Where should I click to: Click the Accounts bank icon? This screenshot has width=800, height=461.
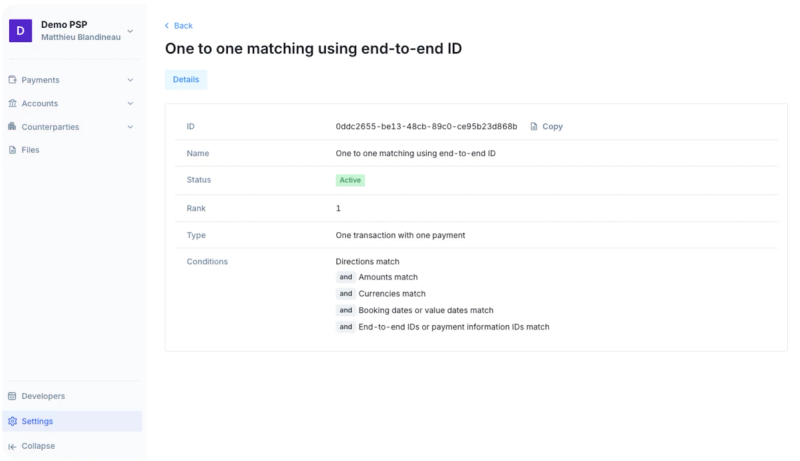point(12,103)
